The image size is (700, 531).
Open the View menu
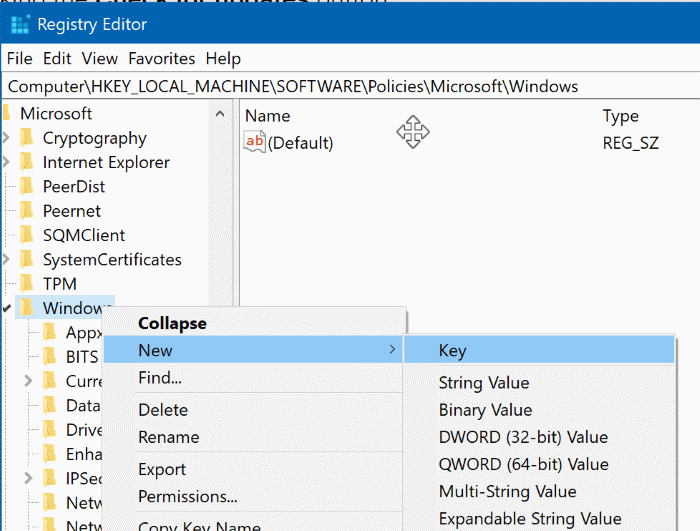[100, 59]
